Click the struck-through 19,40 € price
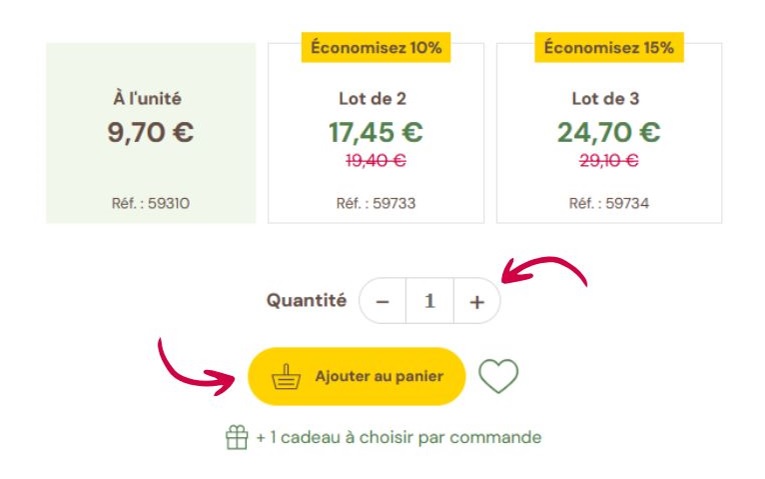This screenshot has width=765, height=479. 376,160
